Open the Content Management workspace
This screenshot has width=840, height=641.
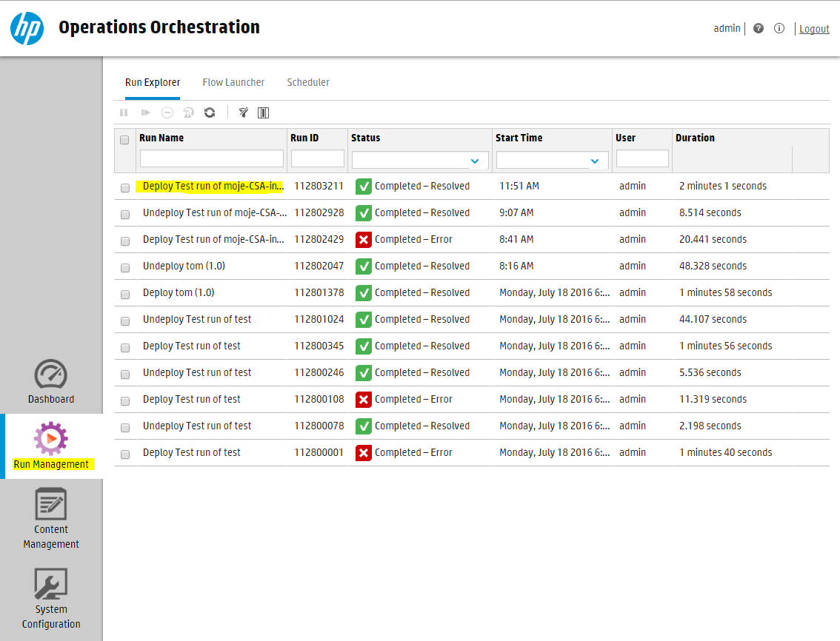[x=51, y=518]
